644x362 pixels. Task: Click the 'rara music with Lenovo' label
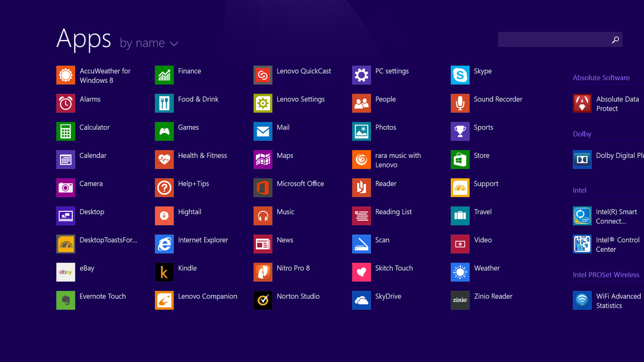point(398,160)
